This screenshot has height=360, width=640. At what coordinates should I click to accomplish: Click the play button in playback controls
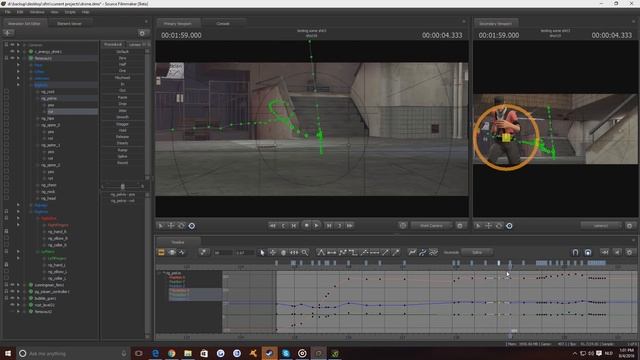(316, 225)
